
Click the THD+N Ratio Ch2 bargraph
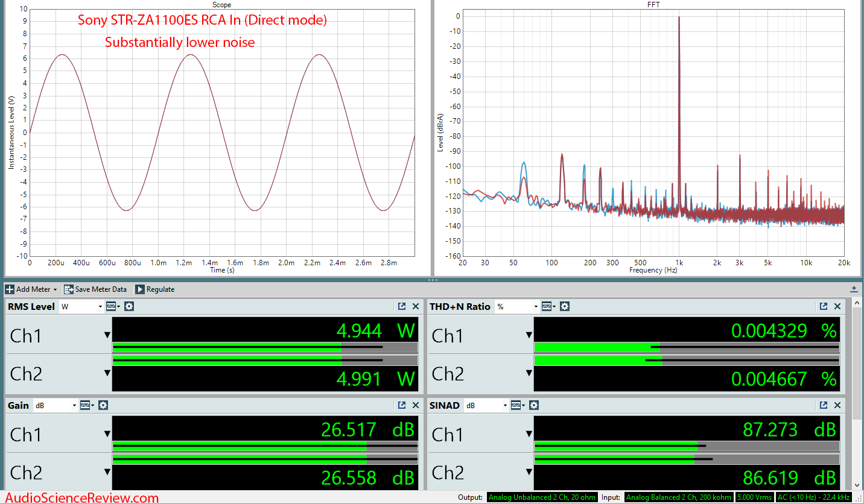(687, 360)
